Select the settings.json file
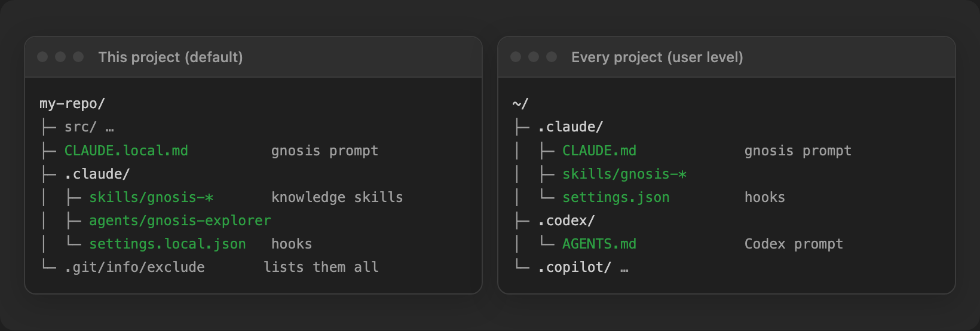Screen dimensions: 980x331 coord(616,197)
